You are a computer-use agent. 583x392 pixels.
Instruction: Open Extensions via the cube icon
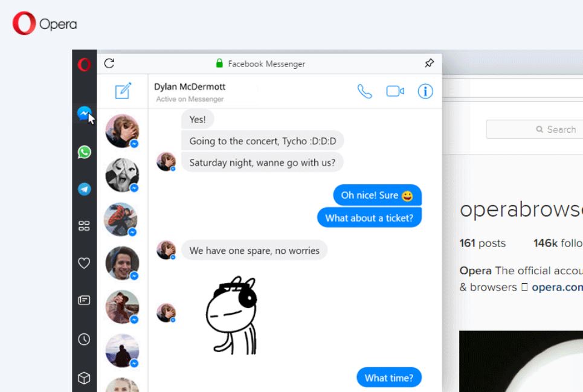point(84,378)
